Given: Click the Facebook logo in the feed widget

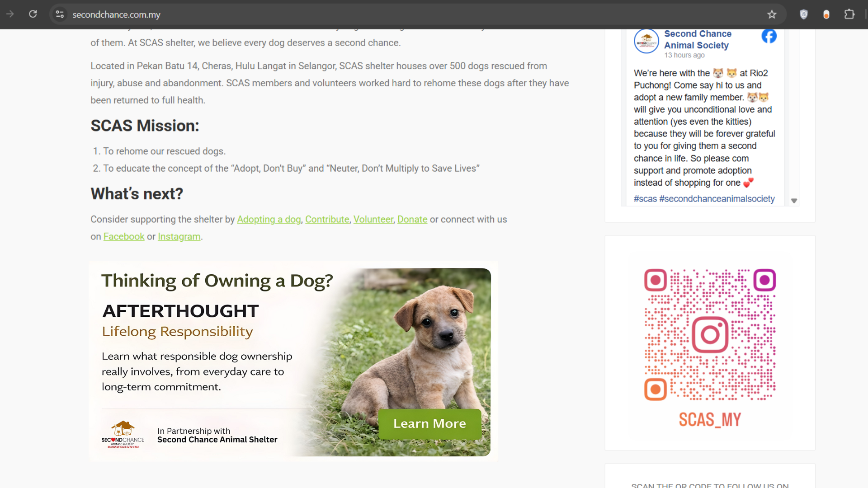Looking at the screenshot, I should [x=769, y=36].
